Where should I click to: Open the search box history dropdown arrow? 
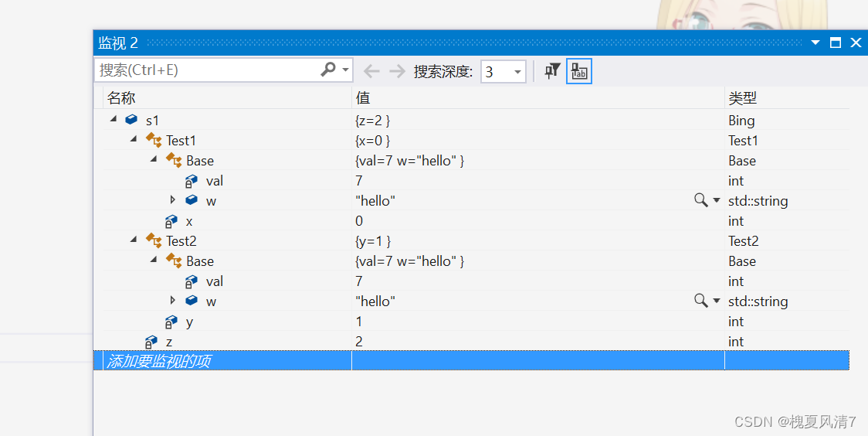click(x=345, y=70)
